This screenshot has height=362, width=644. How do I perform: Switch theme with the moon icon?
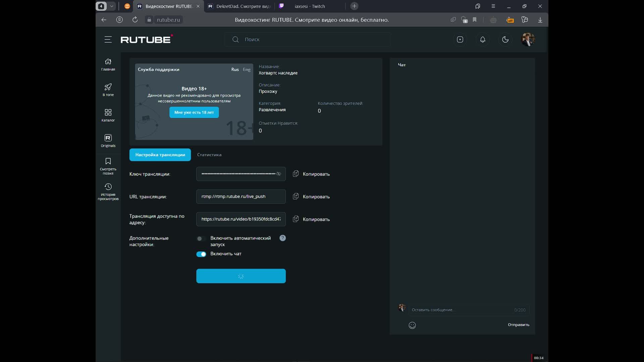505,40
